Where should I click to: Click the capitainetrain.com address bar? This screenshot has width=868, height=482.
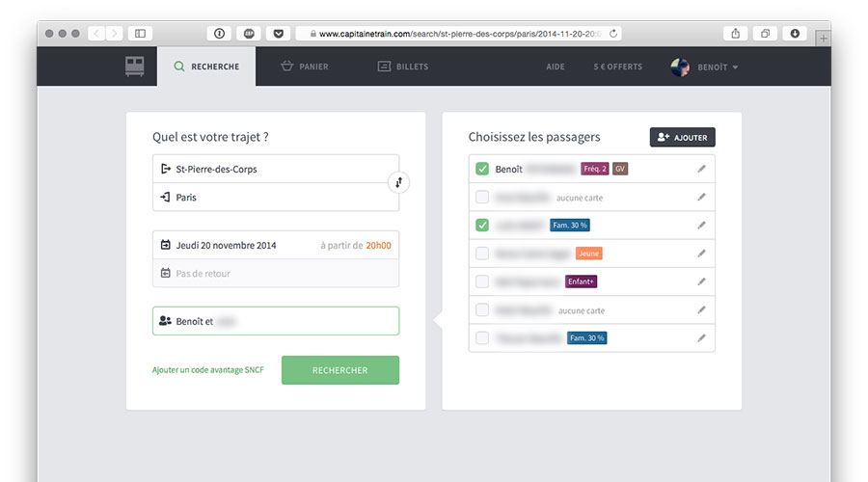tap(458, 34)
